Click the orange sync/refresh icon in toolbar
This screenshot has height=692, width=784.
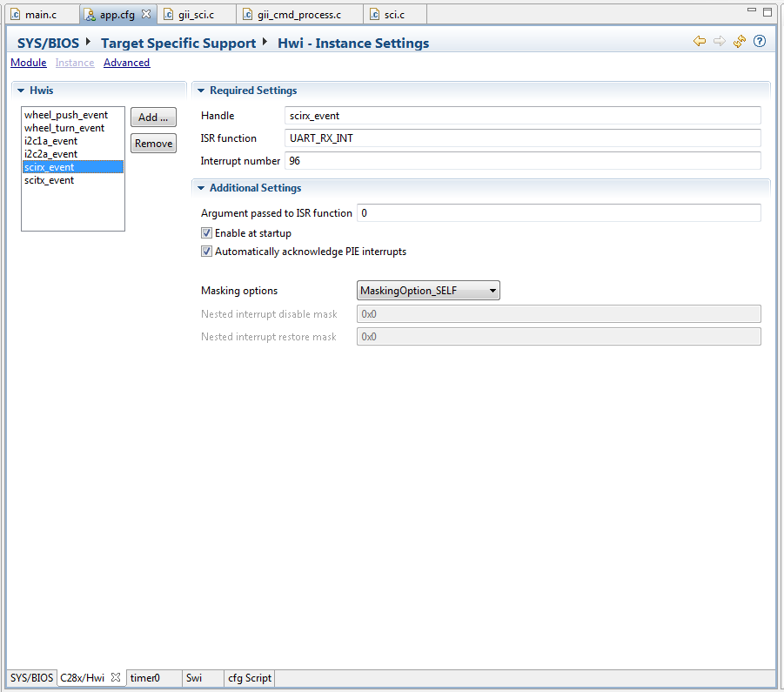[739, 42]
